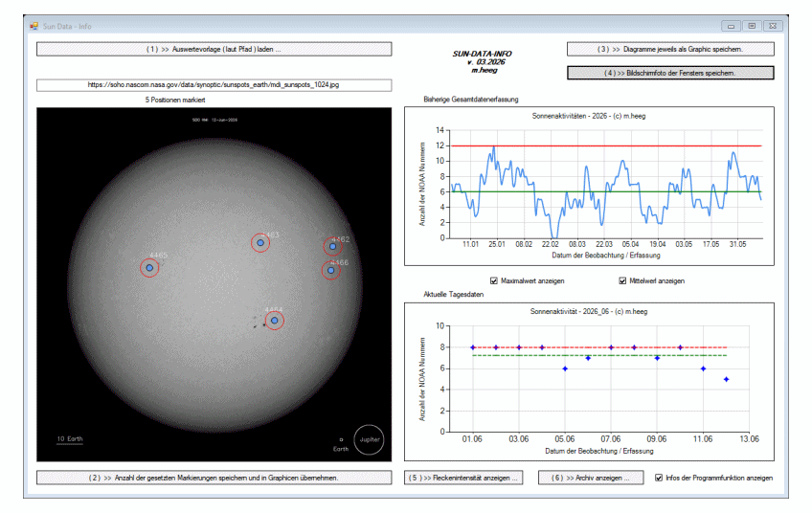The height and width of the screenshot is (513, 812).
Task: Click the red maximum line in yearly chart
Action: [606, 146]
